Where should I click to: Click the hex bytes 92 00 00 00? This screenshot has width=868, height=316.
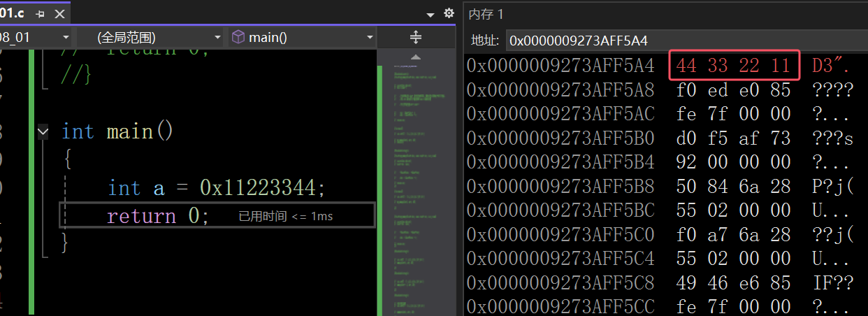coord(733,162)
